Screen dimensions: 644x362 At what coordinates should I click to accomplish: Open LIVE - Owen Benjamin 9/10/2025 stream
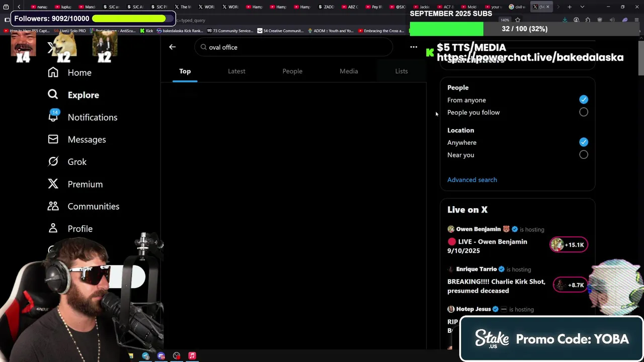click(487, 246)
